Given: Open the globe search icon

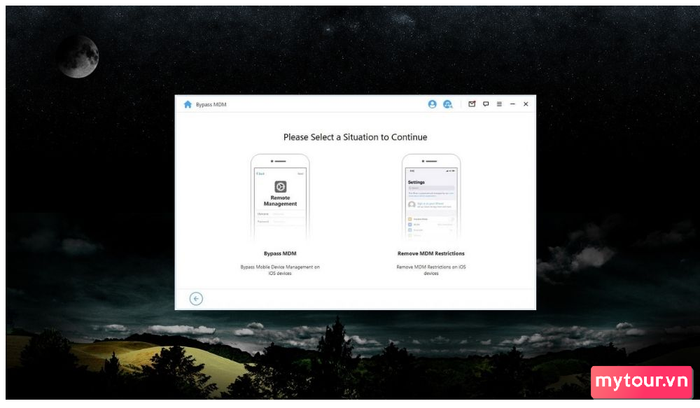Looking at the screenshot, I should 447,104.
